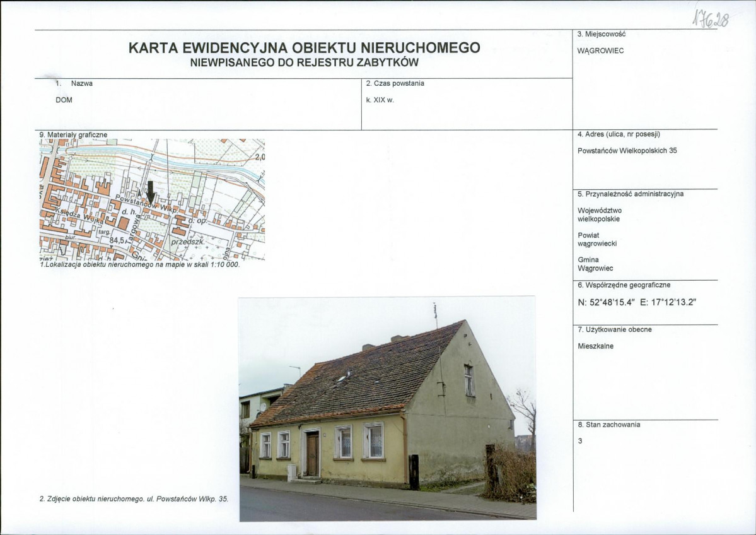
Task: Click the 'Gmina' label
Action: click(x=588, y=259)
